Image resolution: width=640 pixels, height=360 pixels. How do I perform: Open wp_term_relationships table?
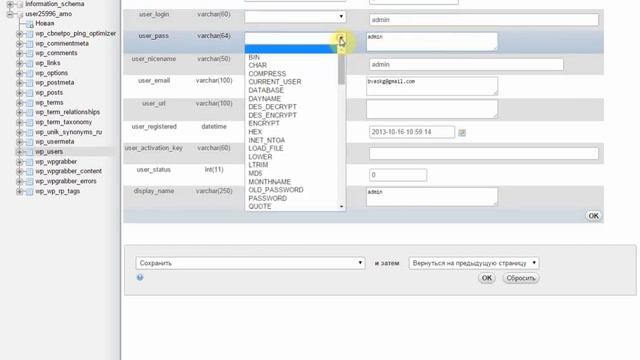point(67,112)
